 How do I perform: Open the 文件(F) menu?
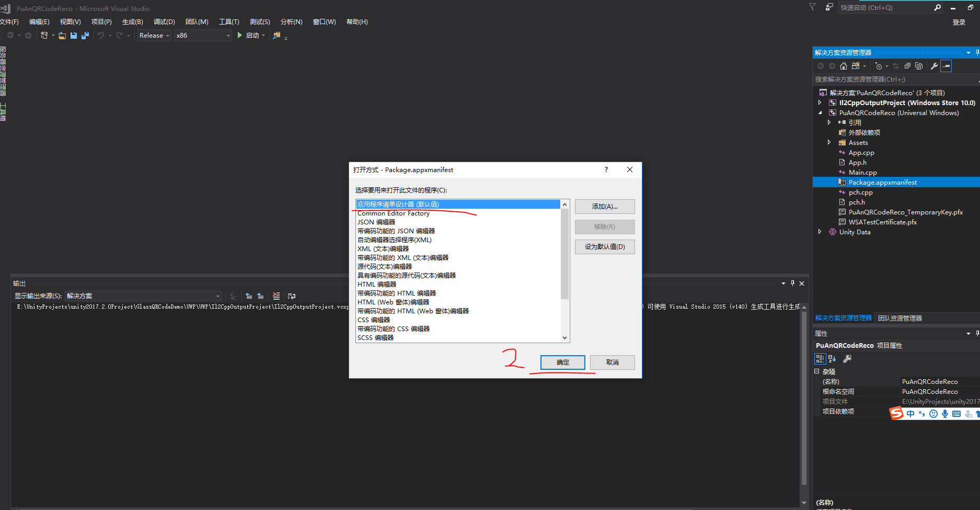(x=9, y=22)
